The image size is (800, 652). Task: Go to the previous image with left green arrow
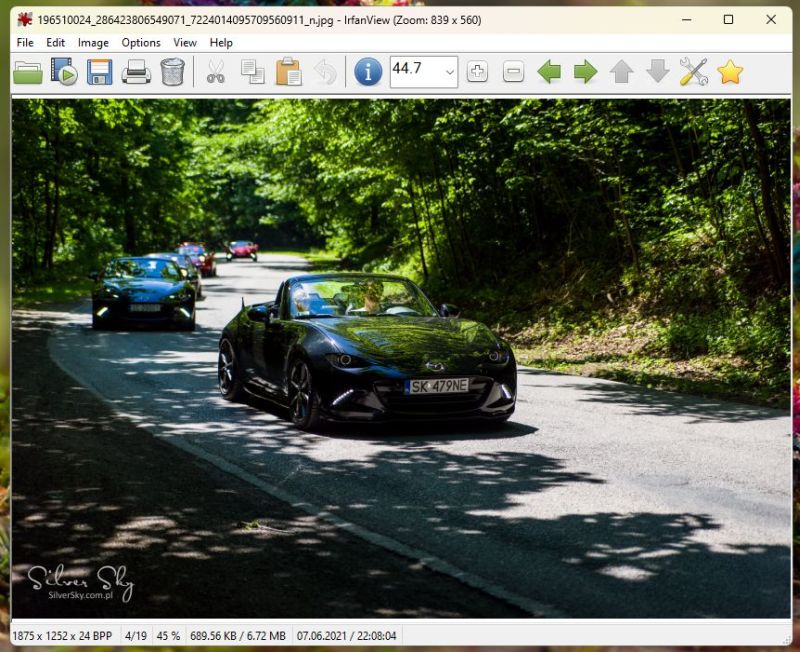point(549,72)
